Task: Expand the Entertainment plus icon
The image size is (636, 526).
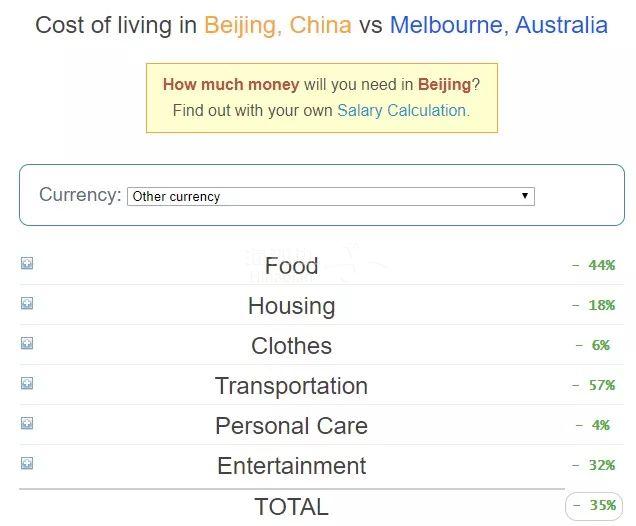Action: (27, 463)
